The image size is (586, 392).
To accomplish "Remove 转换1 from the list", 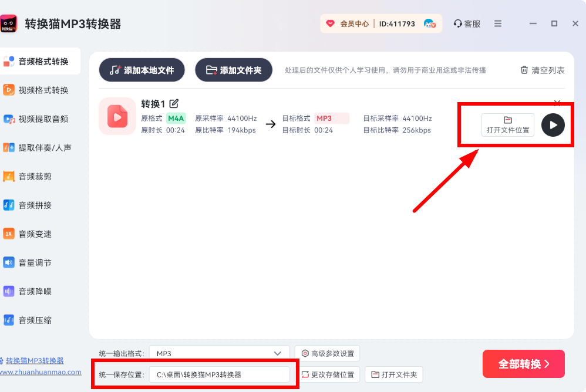I will [x=557, y=102].
